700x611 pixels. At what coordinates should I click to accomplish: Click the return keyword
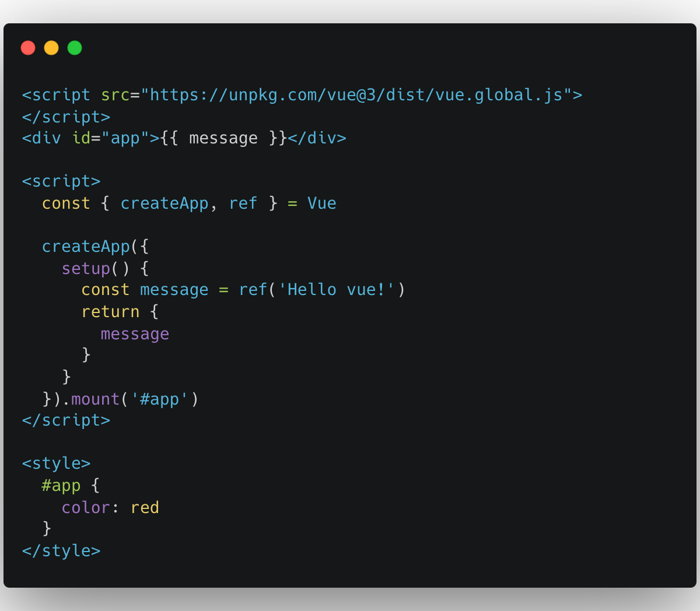coord(110,312)
